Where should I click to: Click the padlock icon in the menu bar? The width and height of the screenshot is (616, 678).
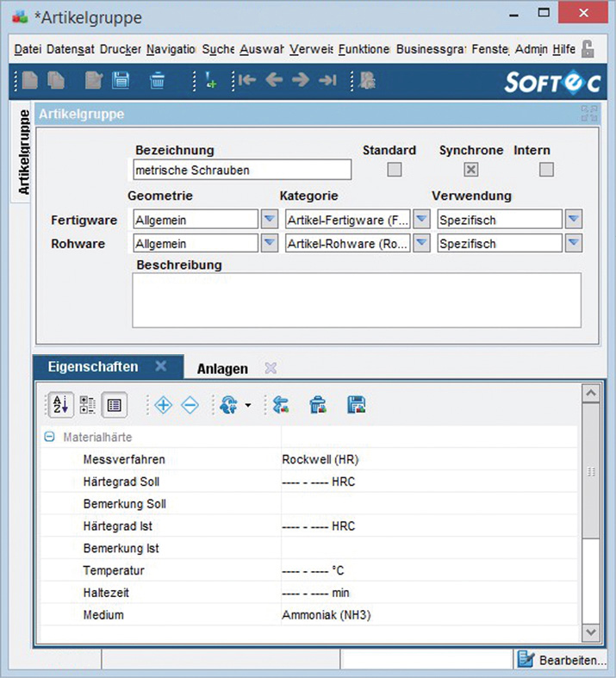tap(588, 49)
